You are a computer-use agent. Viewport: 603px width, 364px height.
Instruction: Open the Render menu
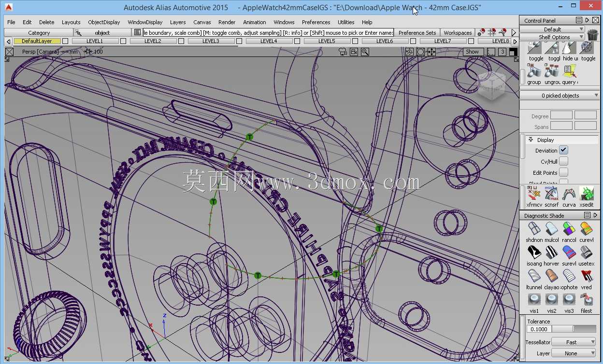pos(227,22)
